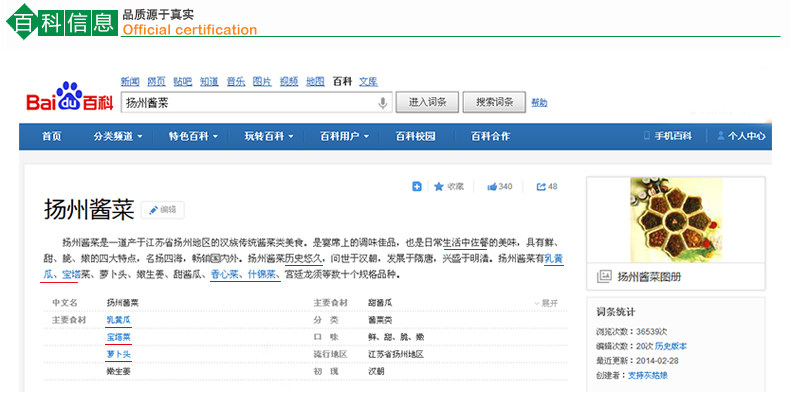The height and width of the screenshot is (418, 790).
Task: Expand the 特色百科 dropdown menu
Action: tap(193, 136)
